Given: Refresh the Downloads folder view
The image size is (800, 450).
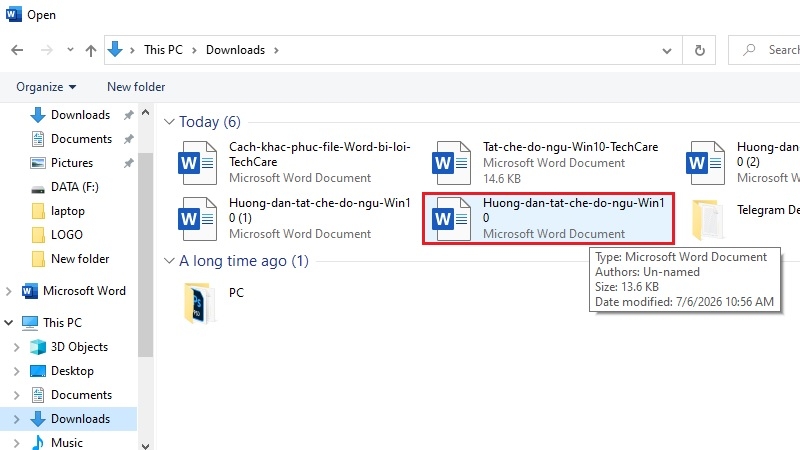Looking at the screenshot, I should [x=699, y=50].
